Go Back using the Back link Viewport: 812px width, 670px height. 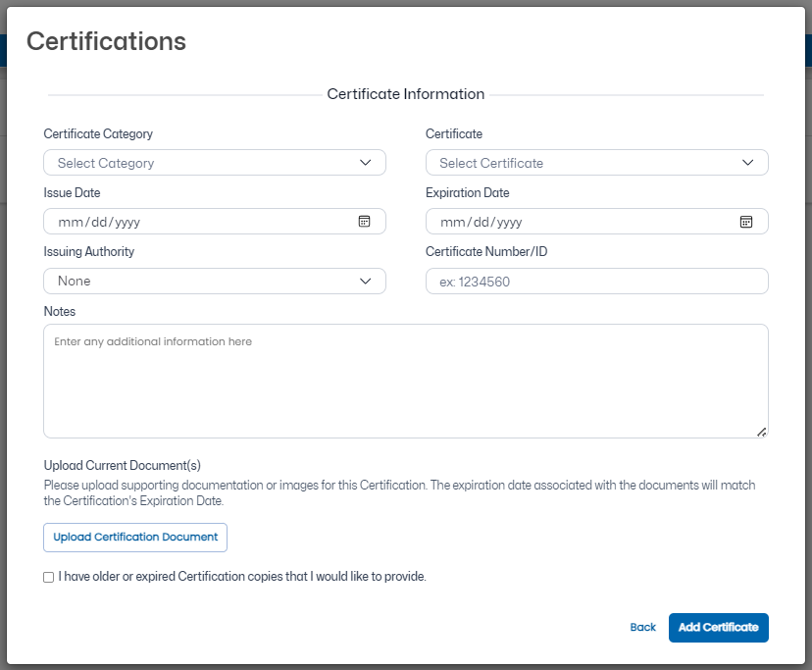(642, 627)
